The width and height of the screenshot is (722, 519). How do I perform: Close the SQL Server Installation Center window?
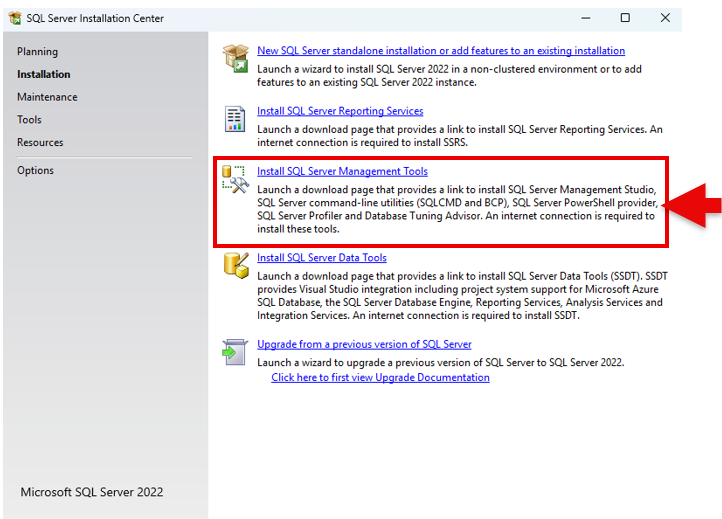(x=665, y=18)
